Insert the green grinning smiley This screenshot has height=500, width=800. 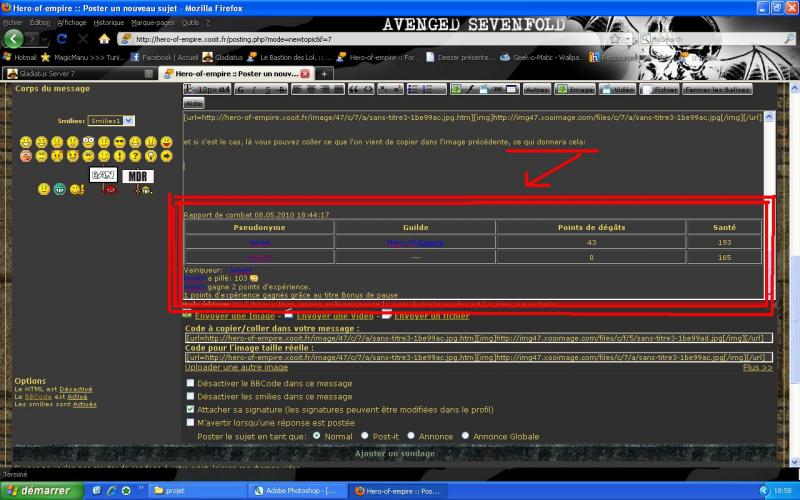click(60, 189)
